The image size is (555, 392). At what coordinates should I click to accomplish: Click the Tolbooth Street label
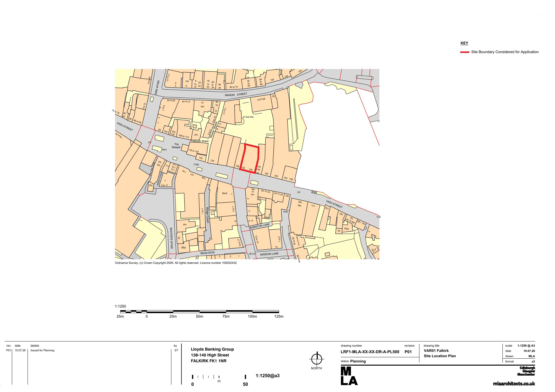[200, 141]
